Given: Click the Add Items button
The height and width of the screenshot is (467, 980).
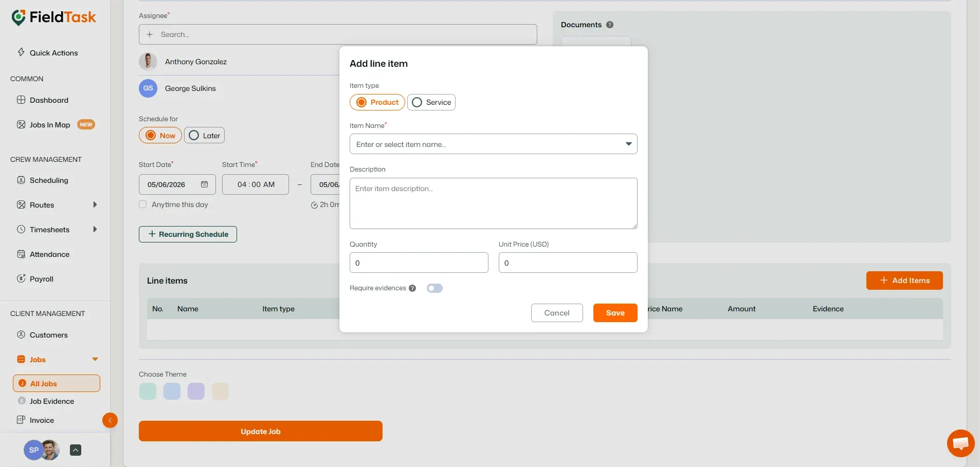Looking at the screenshot, I should click(904, 281).
